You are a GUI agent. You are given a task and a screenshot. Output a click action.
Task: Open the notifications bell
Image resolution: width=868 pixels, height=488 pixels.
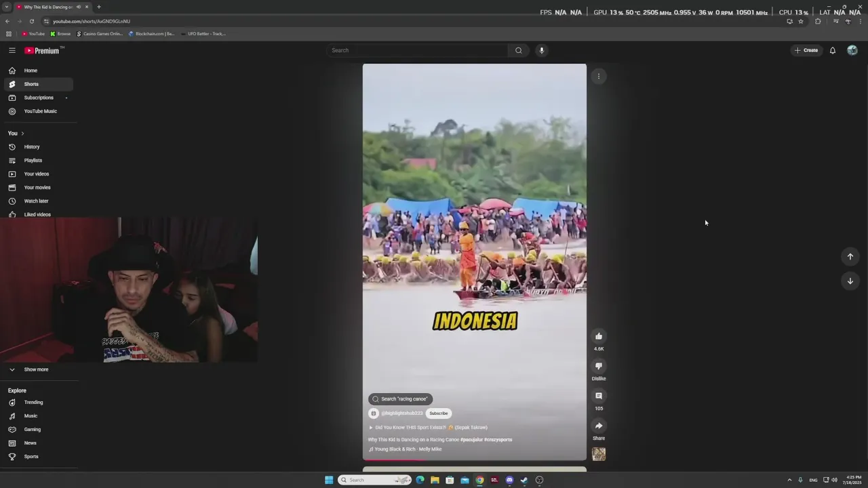[x=833, y=50]
